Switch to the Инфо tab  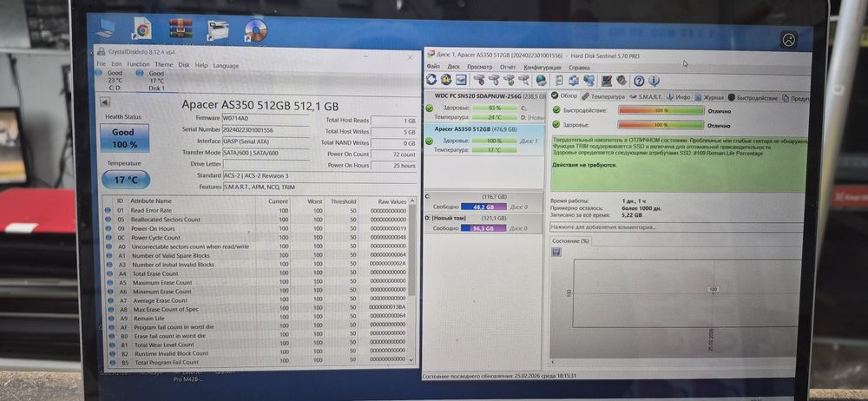pyautogui.click(x=678, y=97)
